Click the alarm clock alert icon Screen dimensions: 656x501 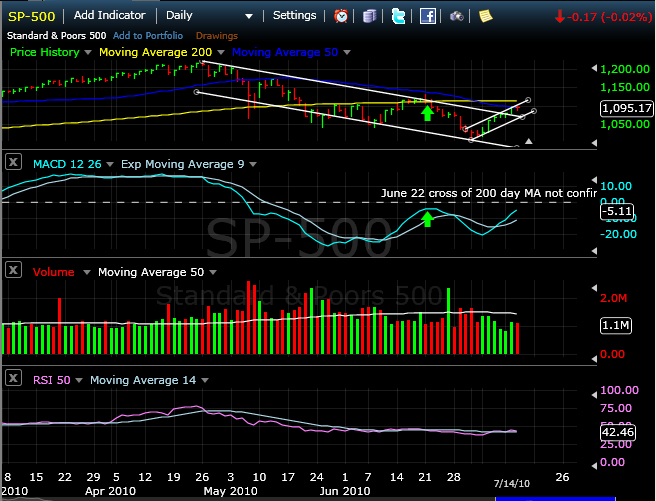pos(342,16)
